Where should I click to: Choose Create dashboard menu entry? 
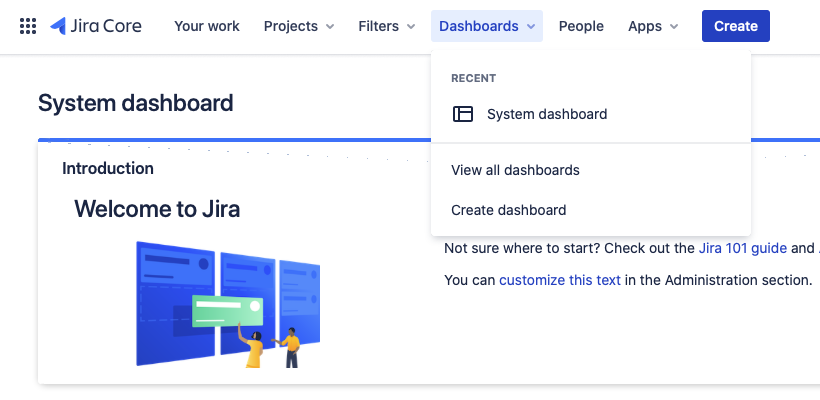point(591,210)
